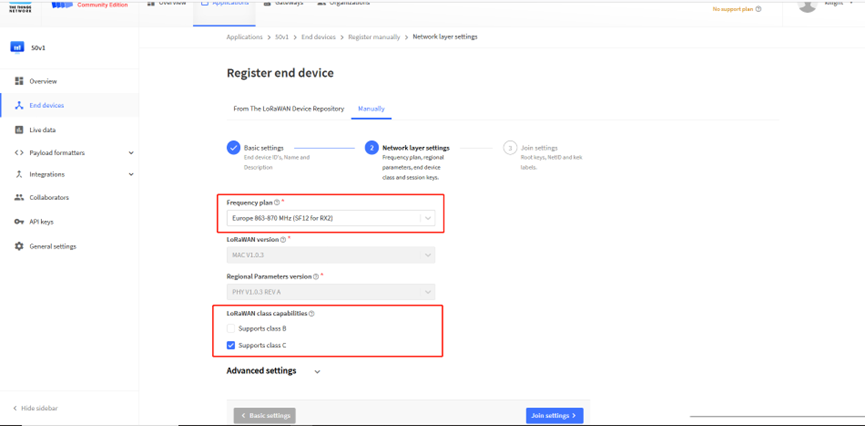Click the Overview grid icon in sidebar
865x426 pixels.
pos(19,81)
